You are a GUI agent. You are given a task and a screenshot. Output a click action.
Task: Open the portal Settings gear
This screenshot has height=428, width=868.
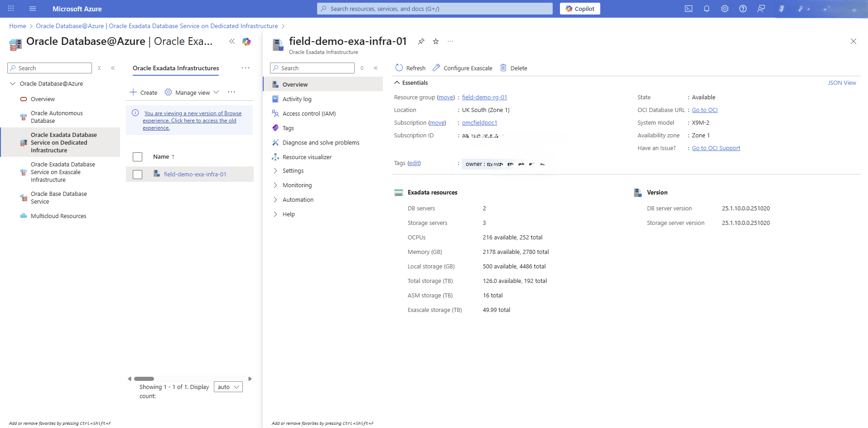pyautogui.click(x=725, y=8)
